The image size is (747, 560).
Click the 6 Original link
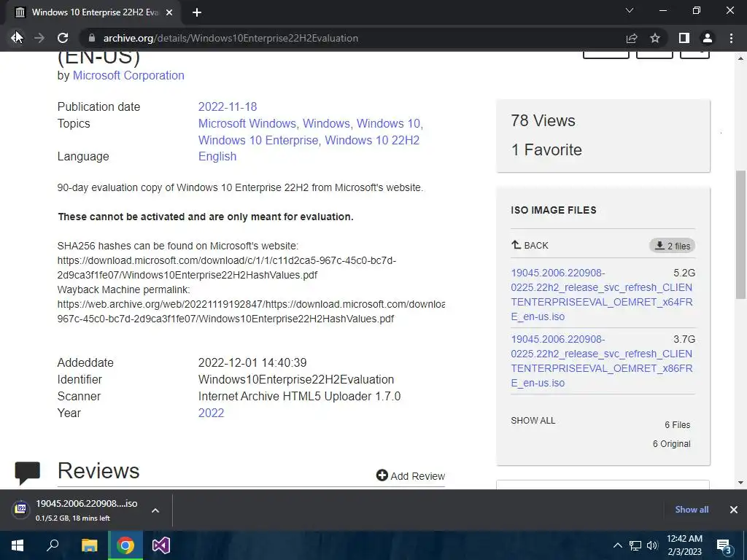coord(671,444)
